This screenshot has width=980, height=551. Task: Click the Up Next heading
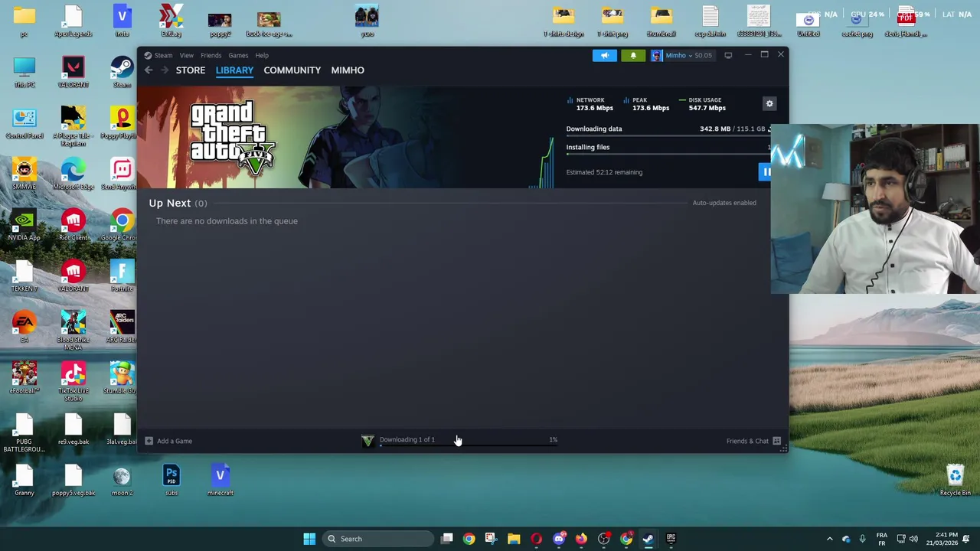(x=170, y=203)
